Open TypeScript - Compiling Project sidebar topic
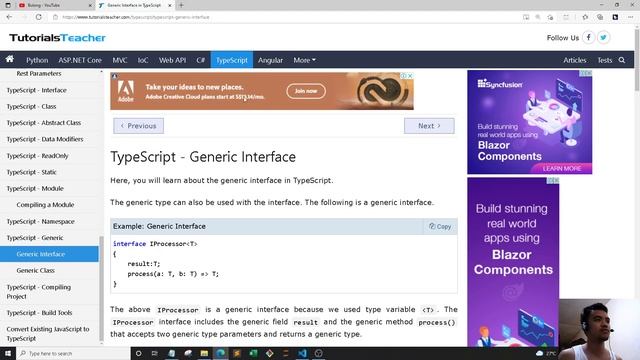Screen dimensions: 640x360 pyautogui.click(x=39, y=291)
